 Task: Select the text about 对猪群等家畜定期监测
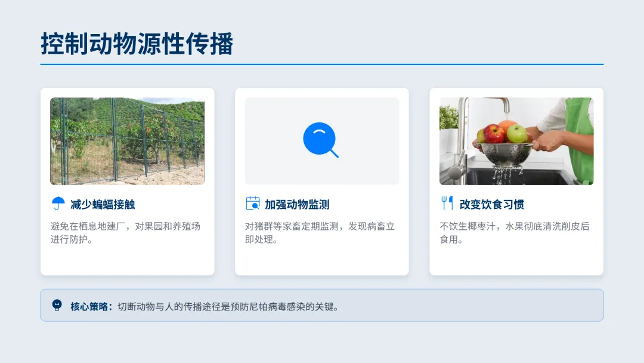point(320,233)
